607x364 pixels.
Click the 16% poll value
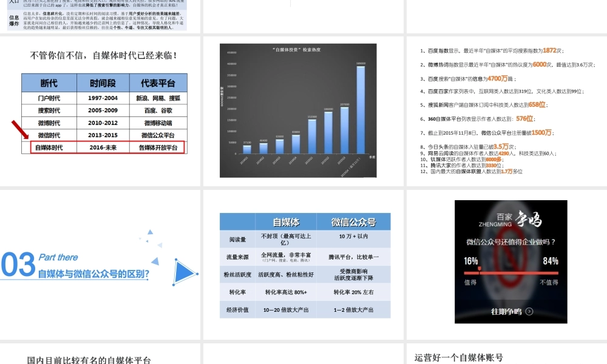471,261
